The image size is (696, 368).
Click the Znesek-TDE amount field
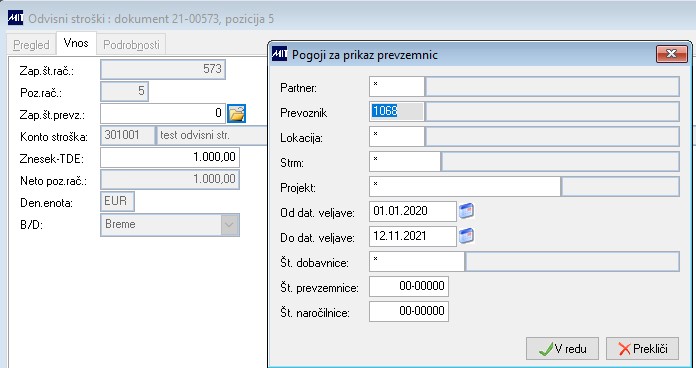[x=170, y=158]
